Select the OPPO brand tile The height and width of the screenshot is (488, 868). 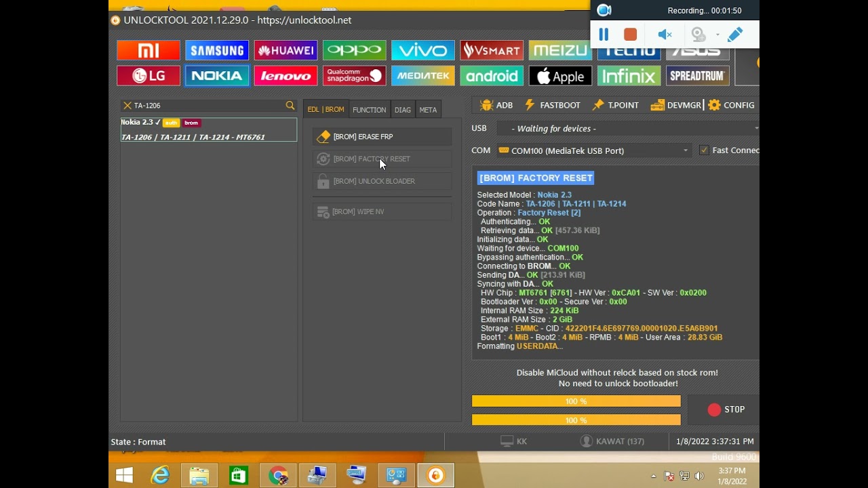click(x=354, y=50)
